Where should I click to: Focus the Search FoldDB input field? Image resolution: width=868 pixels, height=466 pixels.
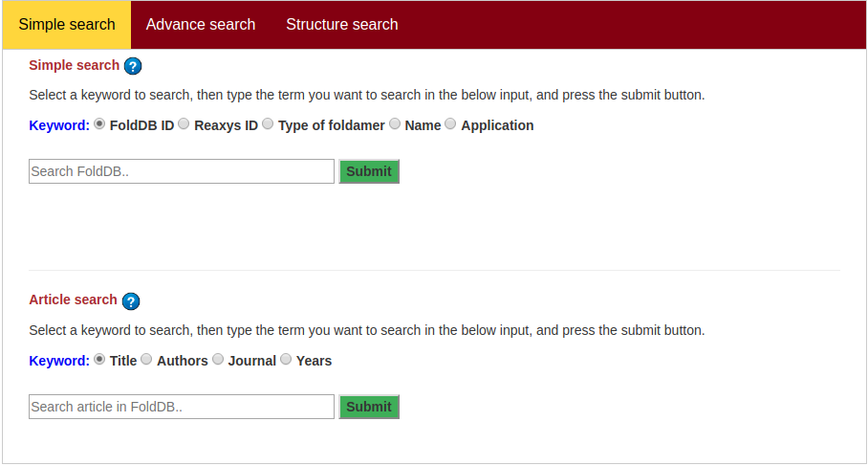click(182, 171)
